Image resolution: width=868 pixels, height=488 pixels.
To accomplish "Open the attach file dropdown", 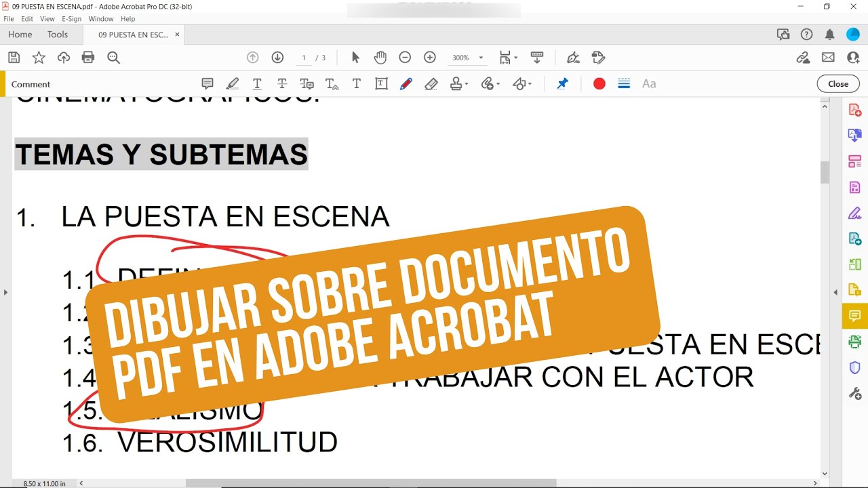I will pyautogui.click(x=490, y=84).
